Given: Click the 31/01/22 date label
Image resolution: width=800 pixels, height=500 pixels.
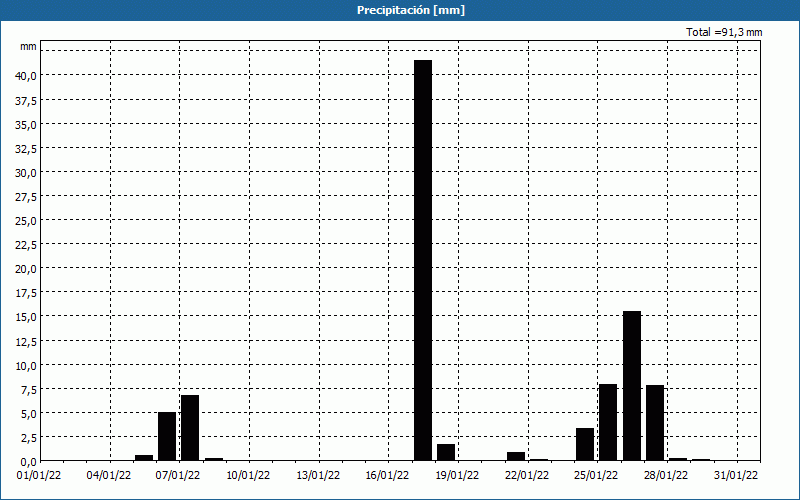Looking at the screenshot, I should 736,476.
